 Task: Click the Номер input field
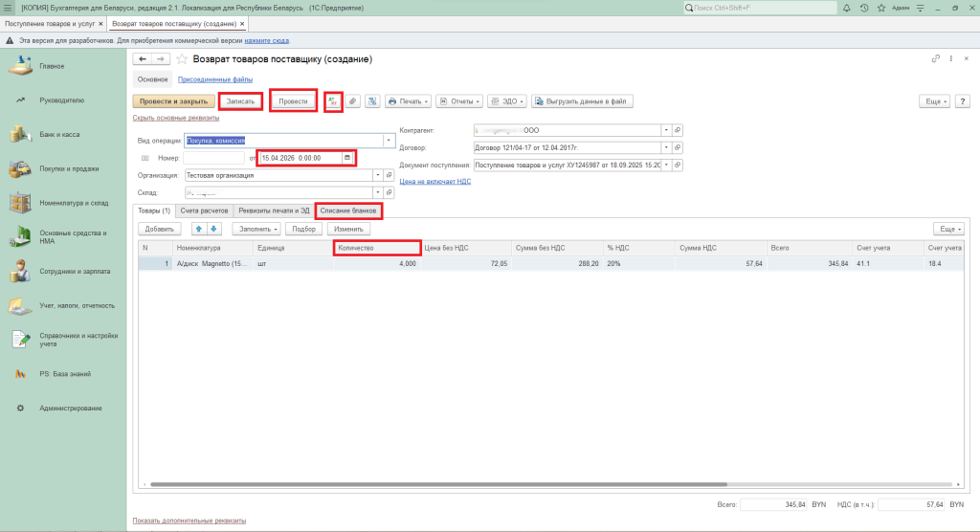[x=213, y=158]
